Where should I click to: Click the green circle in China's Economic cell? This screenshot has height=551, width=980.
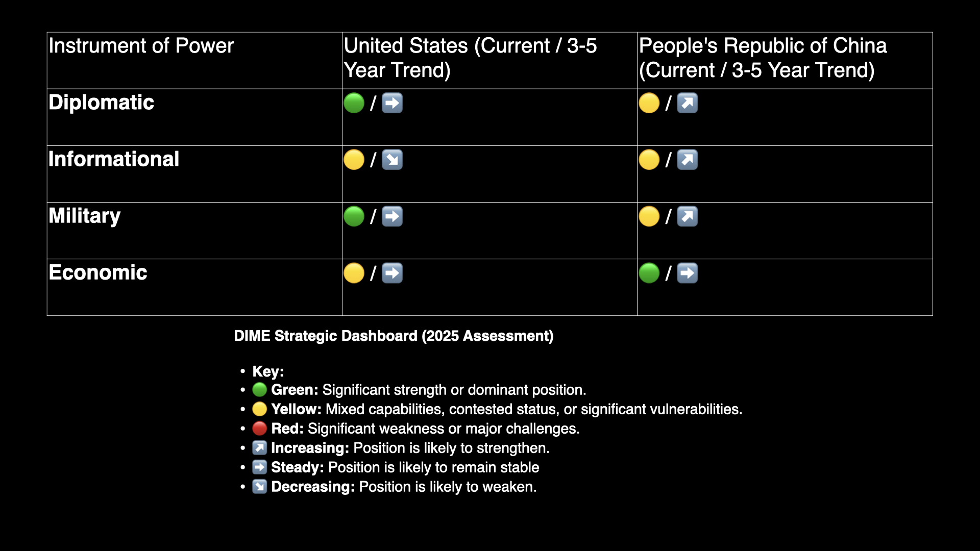click(649, 273)
